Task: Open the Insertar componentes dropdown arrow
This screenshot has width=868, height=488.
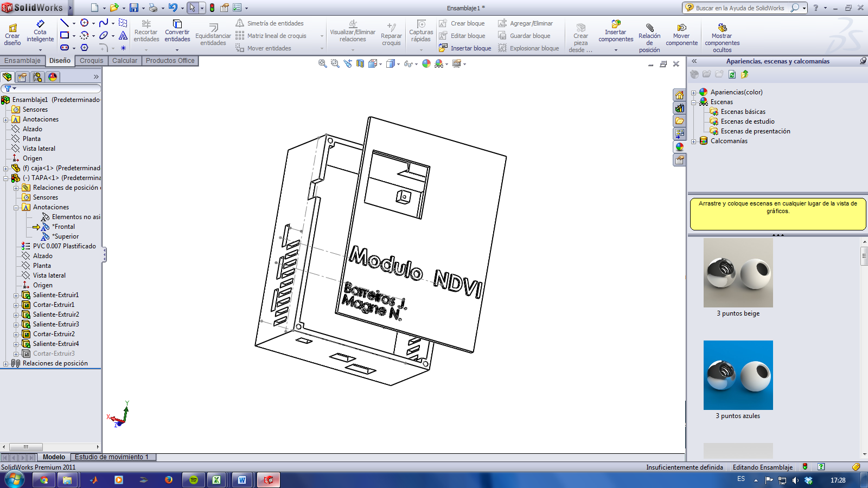Action: coord(616,50)
